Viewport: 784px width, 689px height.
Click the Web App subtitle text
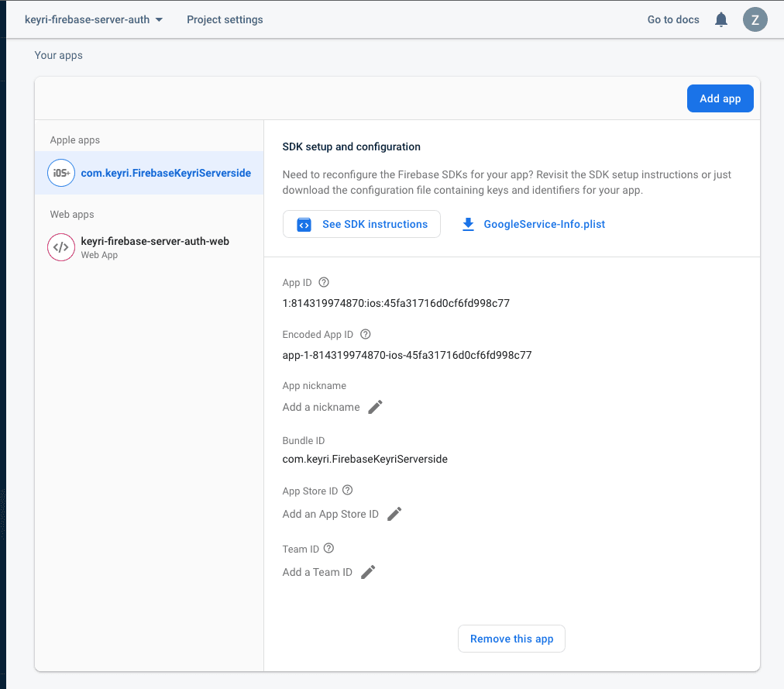click(x=99, y=255)
